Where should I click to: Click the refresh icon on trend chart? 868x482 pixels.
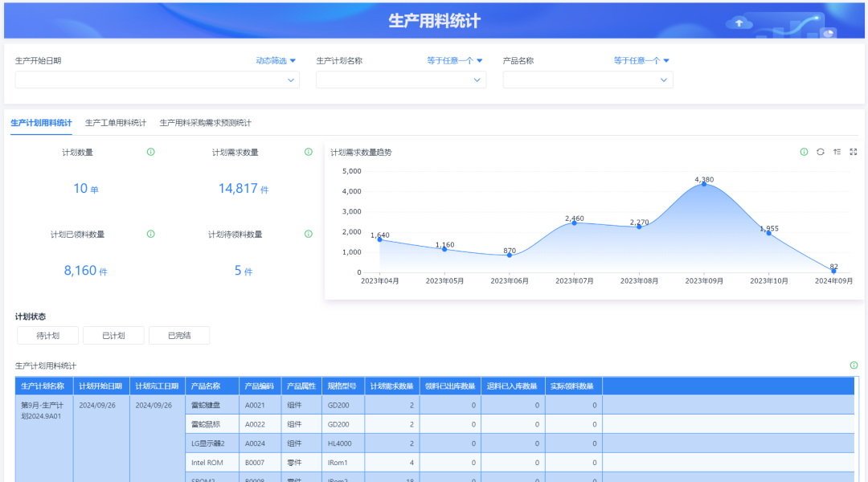(821, 152)
